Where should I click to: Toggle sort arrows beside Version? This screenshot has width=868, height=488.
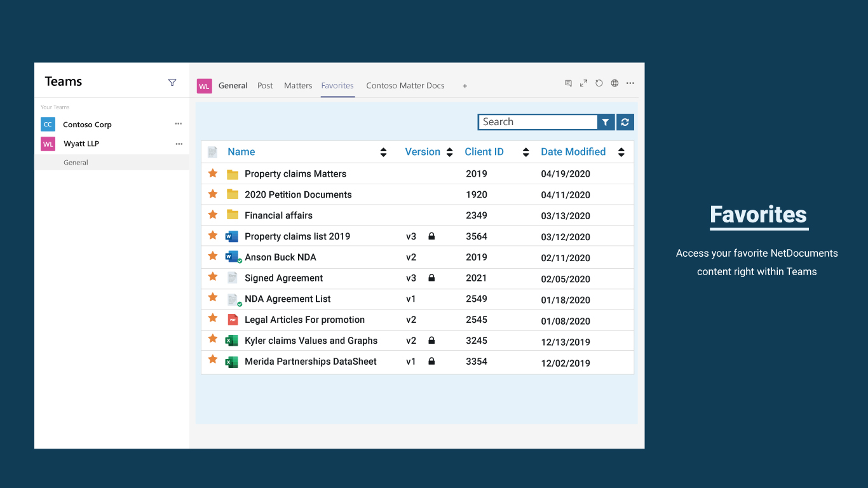click(450, 152)
